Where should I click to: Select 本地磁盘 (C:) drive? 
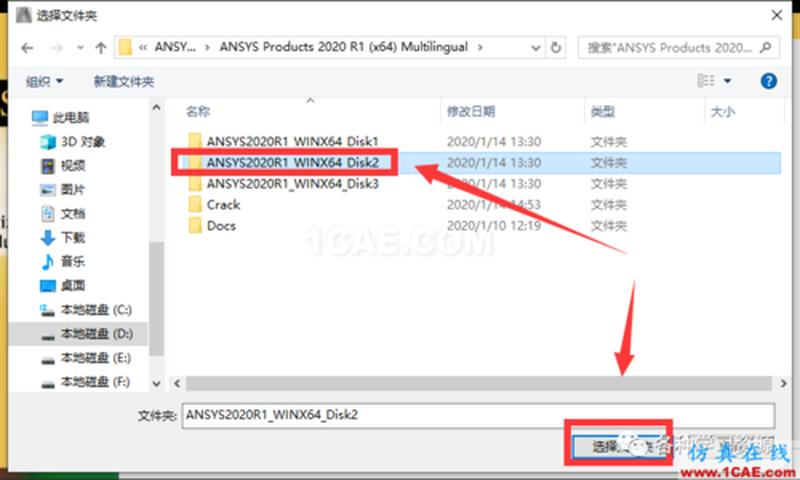(x=86, y=310)
